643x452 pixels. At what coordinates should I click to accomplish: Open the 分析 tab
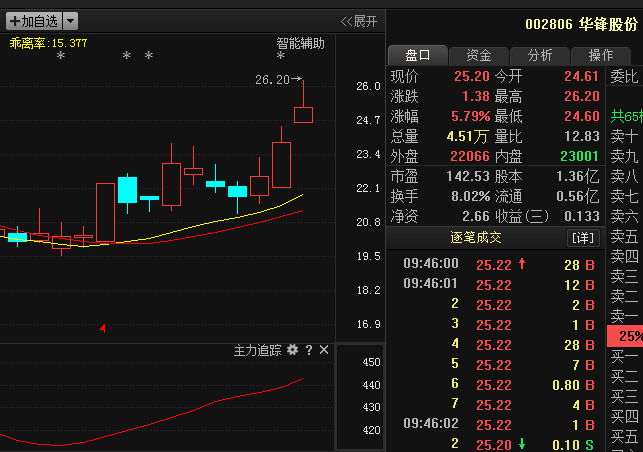(x=540, y=55)
